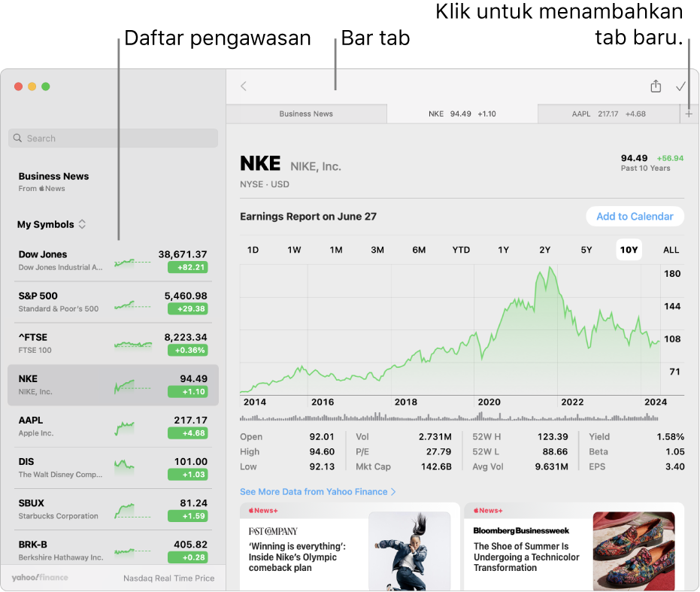The image size is (700, 592).
Task: Select the 1D chart range
Action: (x=253, y=250)
